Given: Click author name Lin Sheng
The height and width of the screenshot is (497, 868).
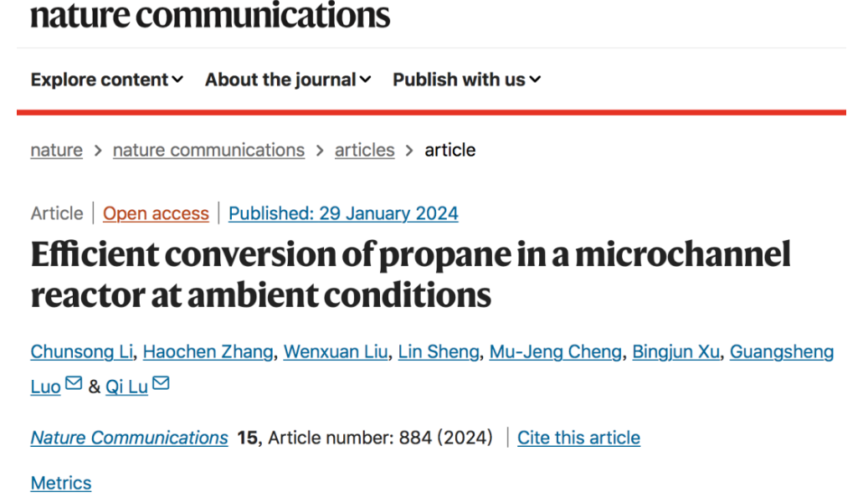Looking at the screenshot, I should tap(438, 352).
